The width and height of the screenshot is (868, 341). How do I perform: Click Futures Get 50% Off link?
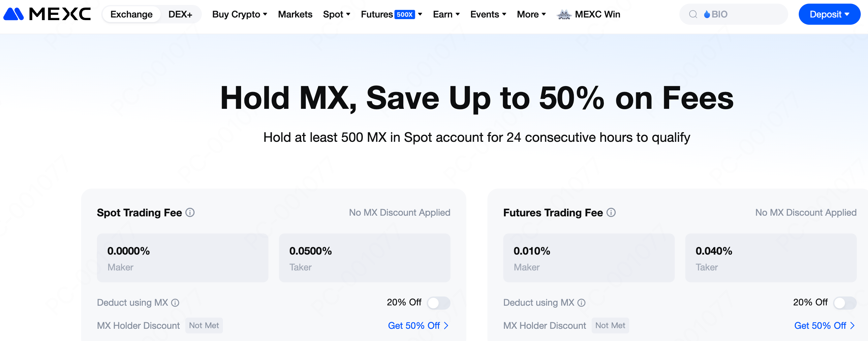click(x=824, y=325)
